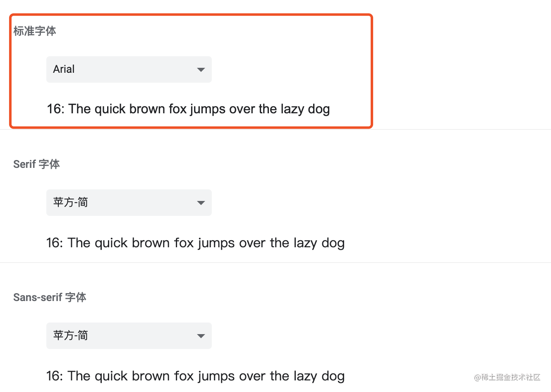The width and height of the screenshot is (551, 392).
Task: Click the caret arrow in Sans-serif dropdown
Action: pos(201,336)
